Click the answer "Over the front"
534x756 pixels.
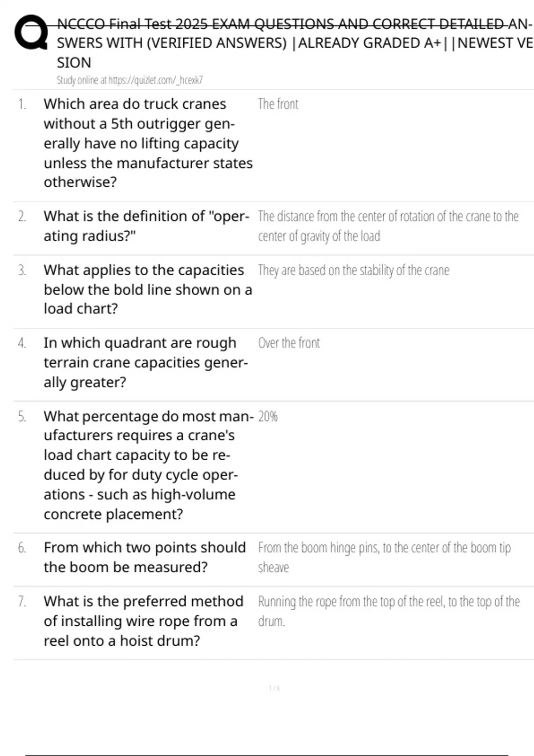tap(289, 343)
